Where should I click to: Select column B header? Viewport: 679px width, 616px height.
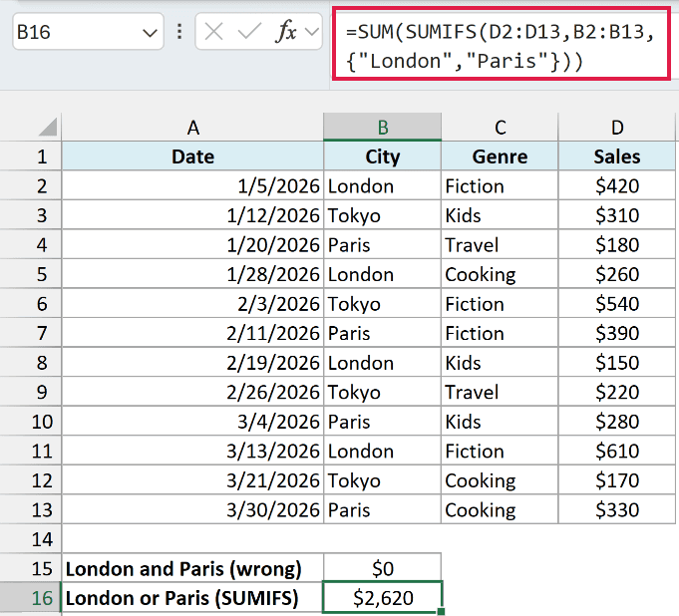382,128
